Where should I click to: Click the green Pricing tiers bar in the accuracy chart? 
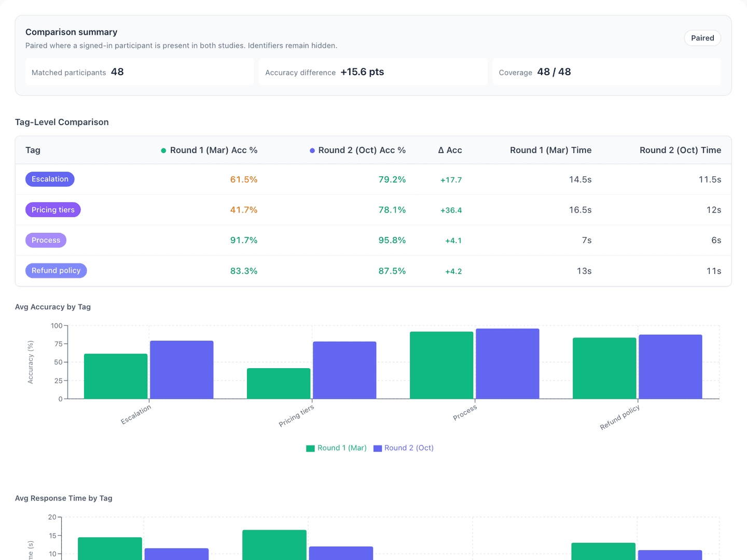click(279, 384)
